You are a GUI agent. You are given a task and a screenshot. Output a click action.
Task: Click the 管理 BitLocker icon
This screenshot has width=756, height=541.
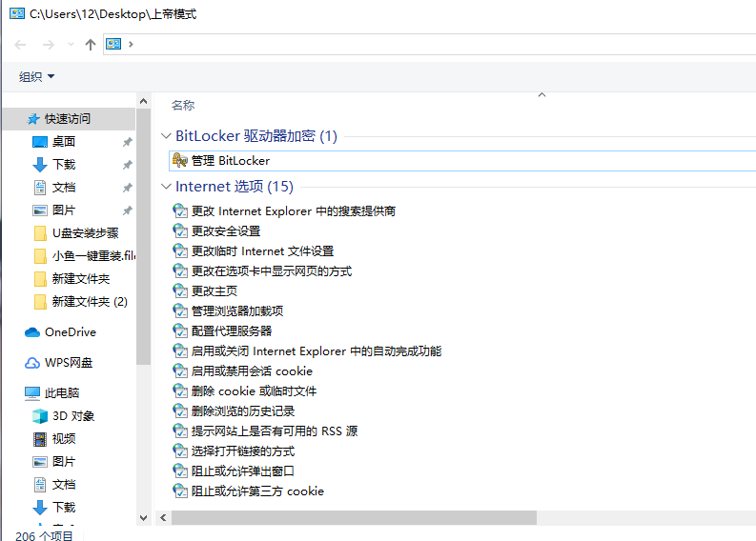tap(180, 160)
